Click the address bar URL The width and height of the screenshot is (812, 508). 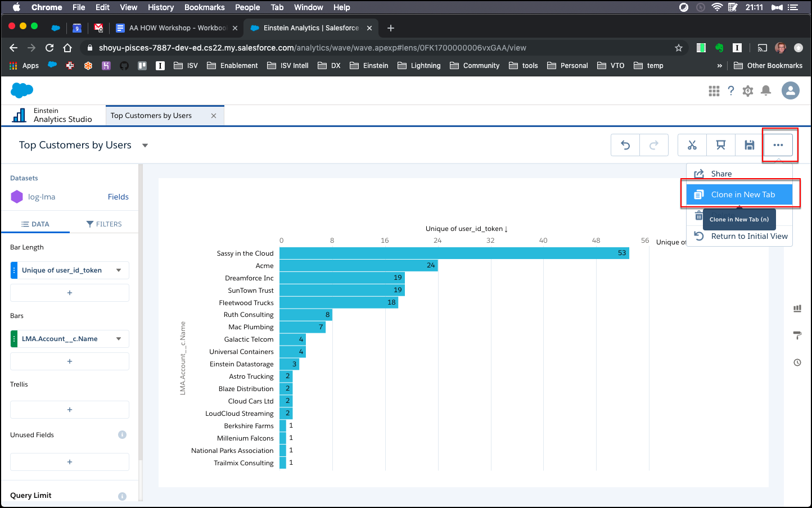point(313,48)
